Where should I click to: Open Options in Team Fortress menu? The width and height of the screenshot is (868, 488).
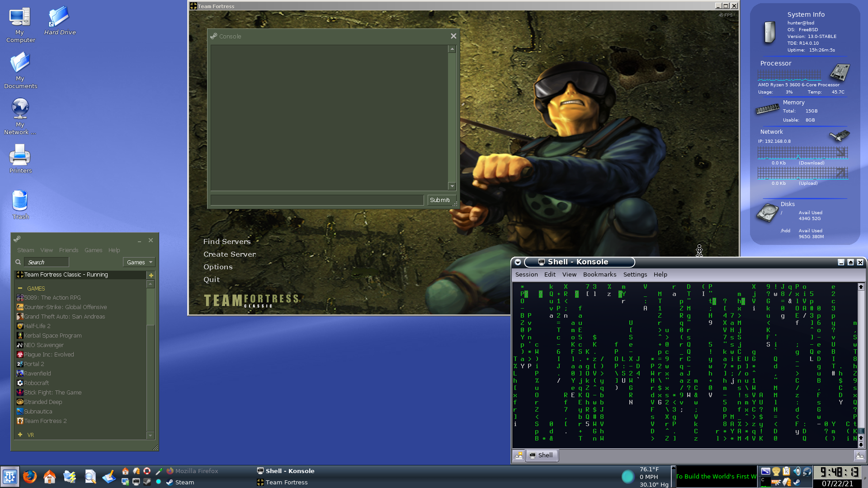point(218,267)
